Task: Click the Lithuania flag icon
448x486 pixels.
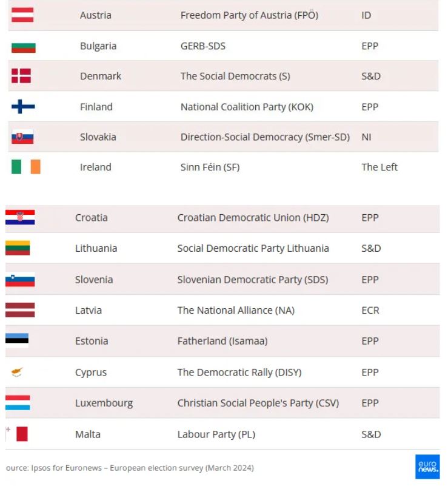Action: pyautogui.click(x=18, y=248)
